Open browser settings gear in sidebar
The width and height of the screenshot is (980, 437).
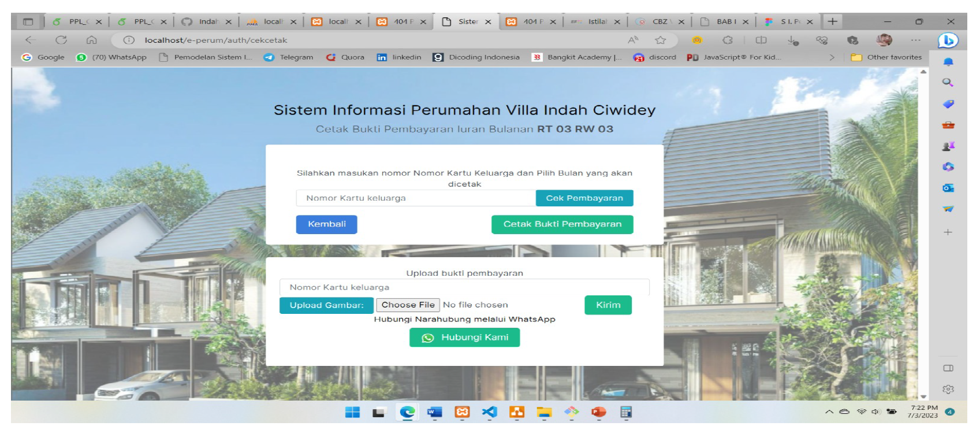click(x=948, y=389)
